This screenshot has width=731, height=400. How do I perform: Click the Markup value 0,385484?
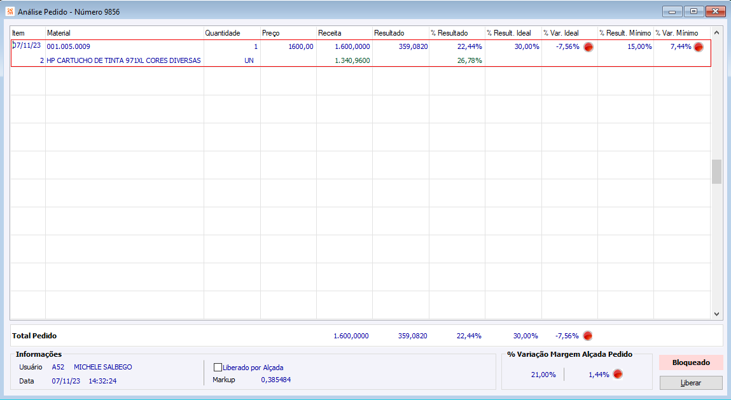(x=276, y=380)
